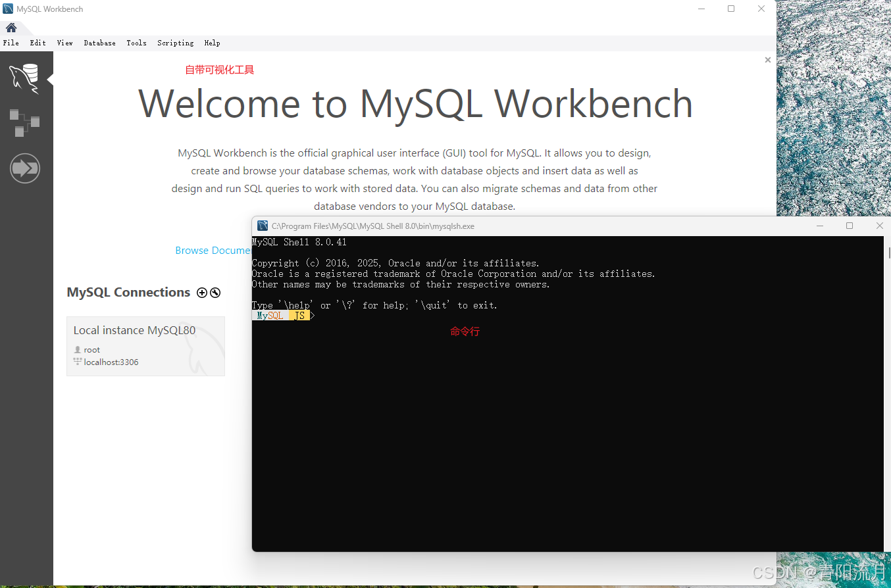
Task: Maximize the MySQL Workbench window
Action: click(731, 9)
